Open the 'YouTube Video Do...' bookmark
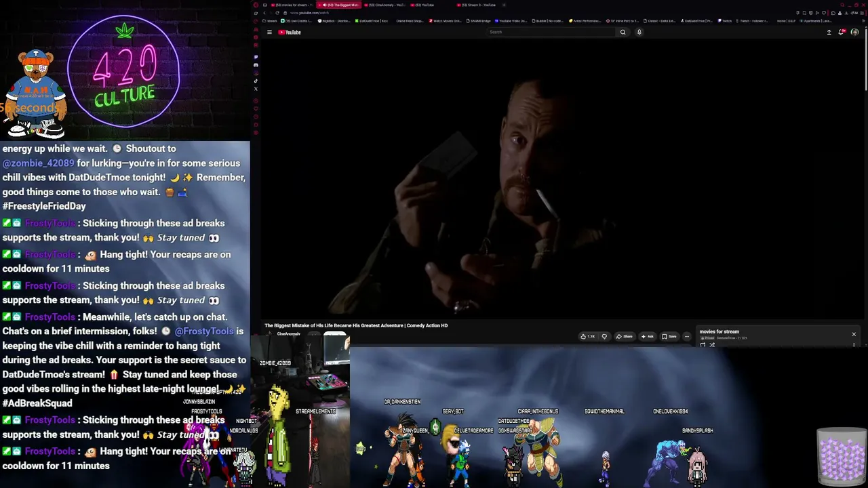 [511, 21]
